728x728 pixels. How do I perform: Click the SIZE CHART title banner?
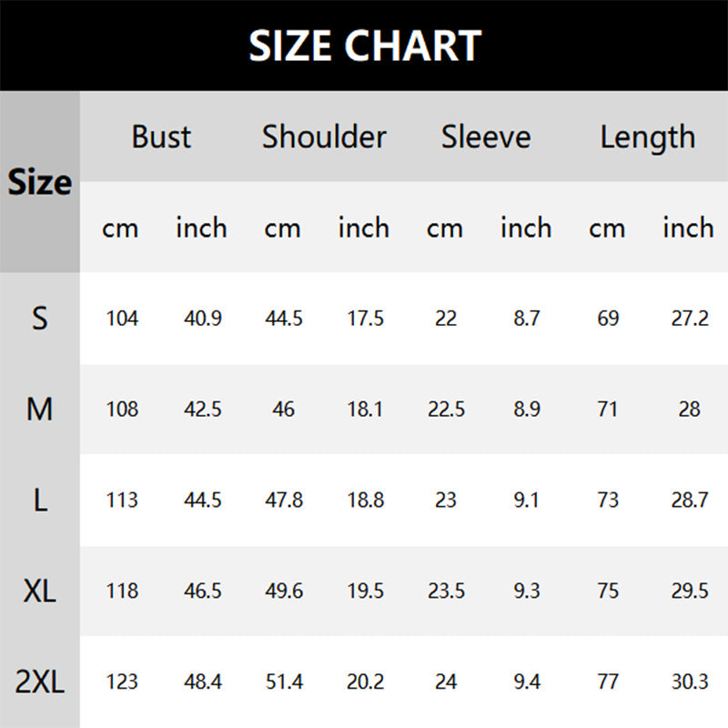coord(364,45)
